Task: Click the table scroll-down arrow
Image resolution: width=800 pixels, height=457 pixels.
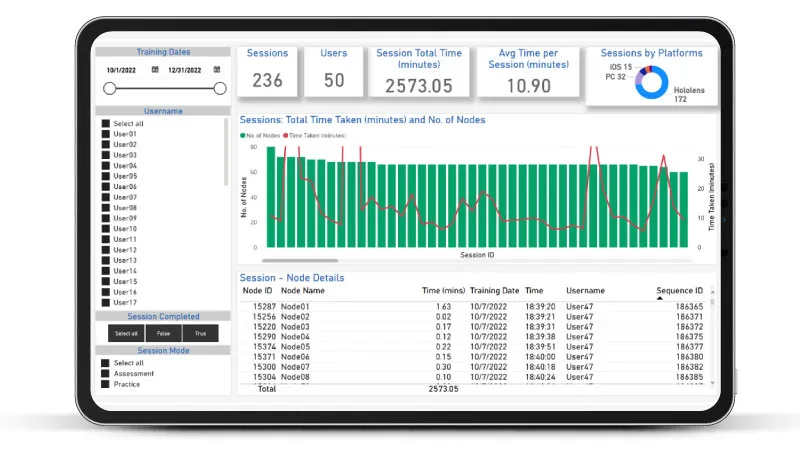Action: coord(713,383)
